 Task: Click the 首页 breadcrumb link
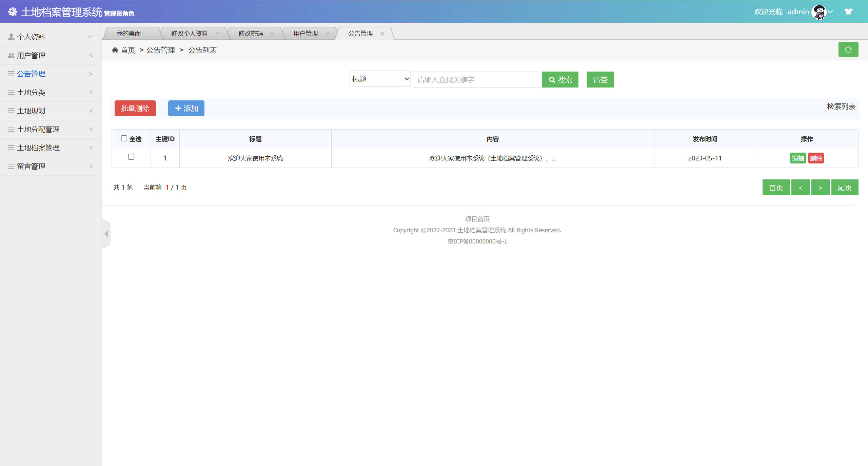coord(128,50)
